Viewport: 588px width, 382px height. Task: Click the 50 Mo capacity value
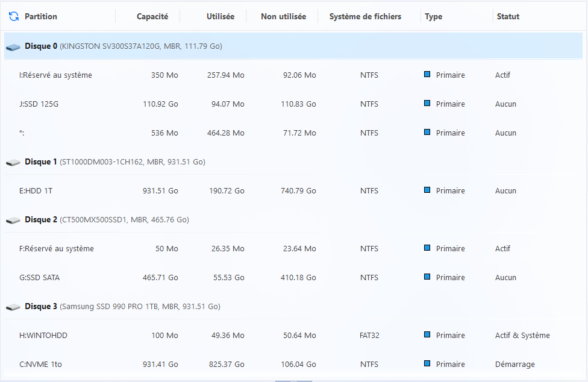click(x=166, y=249)
